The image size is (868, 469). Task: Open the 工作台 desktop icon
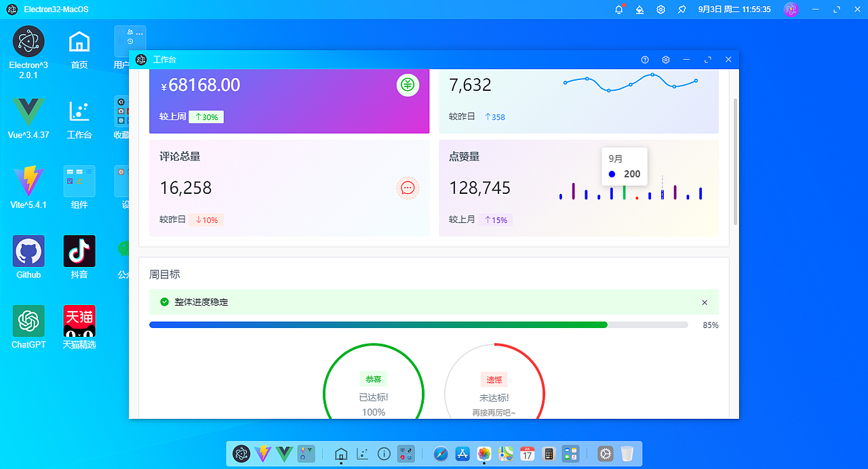[x=79, y=113]
